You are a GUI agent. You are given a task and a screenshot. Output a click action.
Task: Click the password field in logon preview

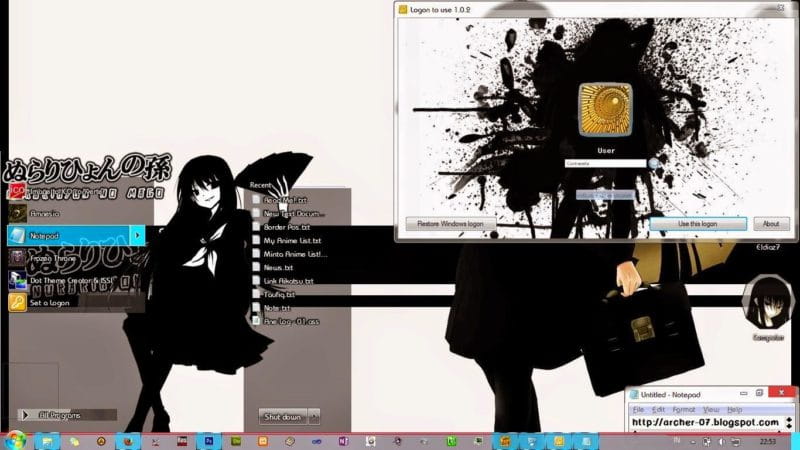tap(605, 163)
